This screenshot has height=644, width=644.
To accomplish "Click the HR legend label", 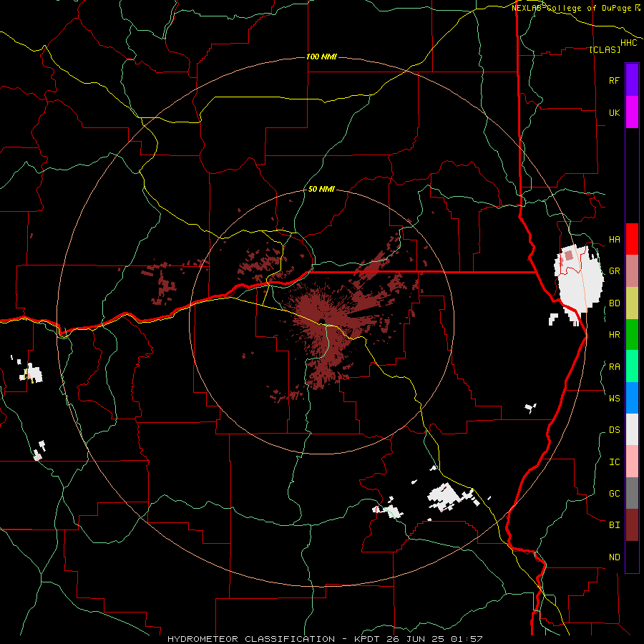I will coord(614,335).
